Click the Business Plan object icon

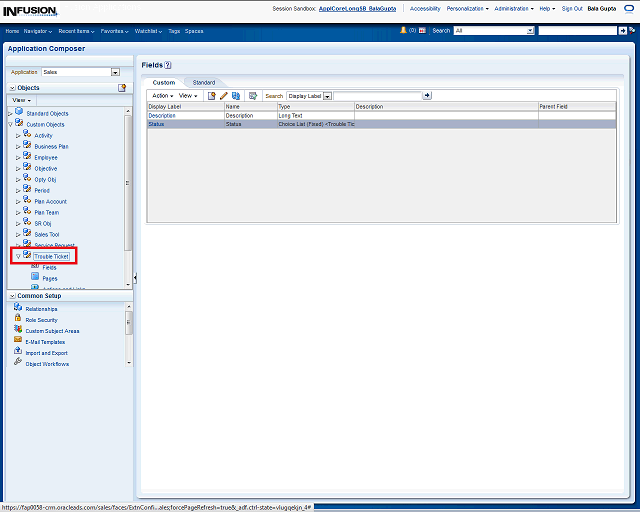point(27,145)
